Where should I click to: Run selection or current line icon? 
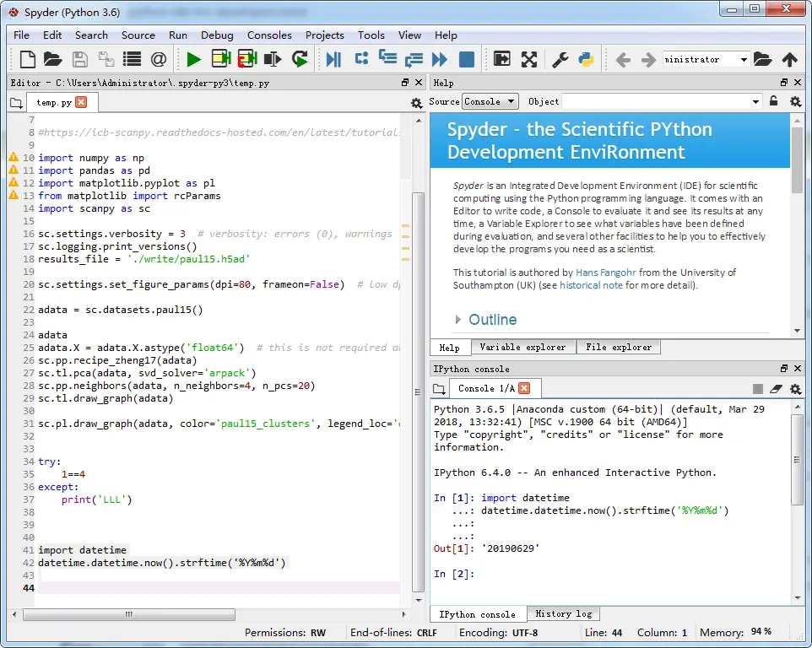tap(273, 60)
